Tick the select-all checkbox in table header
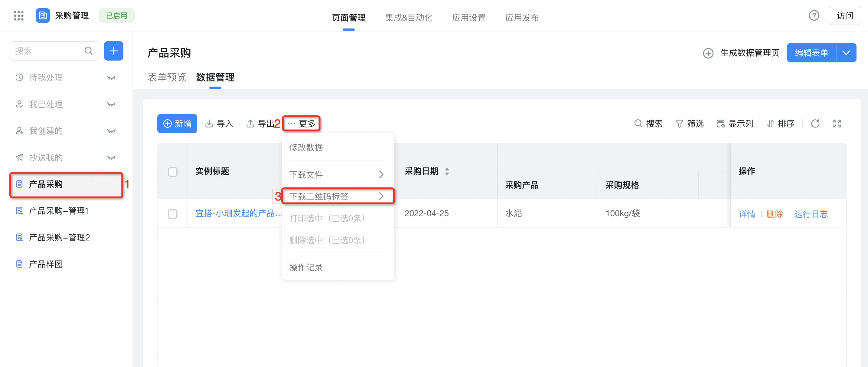 (172, 172)
